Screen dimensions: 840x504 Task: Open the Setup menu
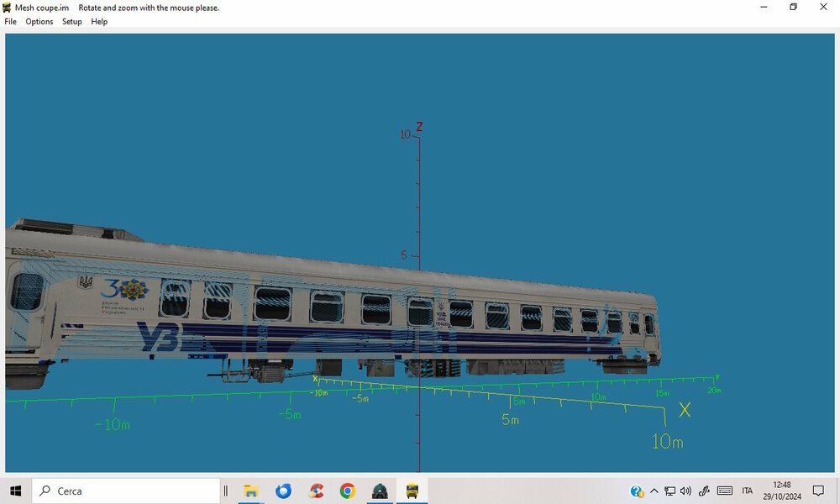(x=71, y=22)
